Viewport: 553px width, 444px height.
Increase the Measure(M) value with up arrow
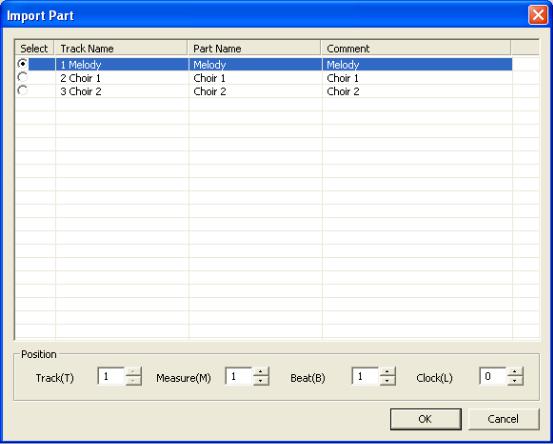coord(261,372)
